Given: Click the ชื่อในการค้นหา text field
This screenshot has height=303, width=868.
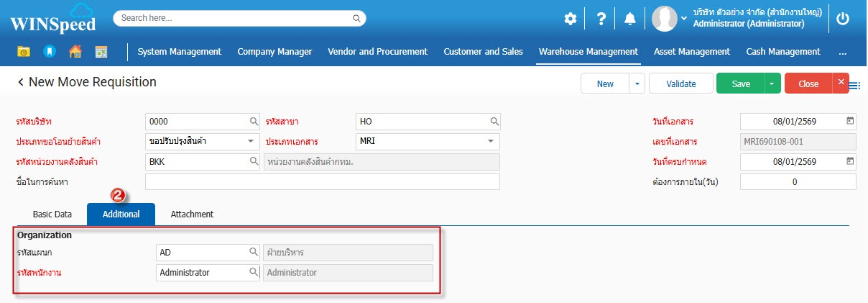Looking at the screenshot, I should point(322,182).
